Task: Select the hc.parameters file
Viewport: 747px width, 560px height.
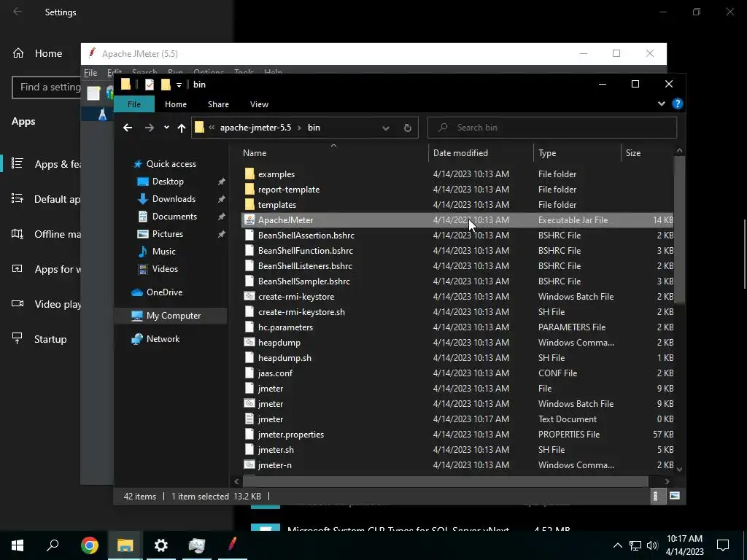Action: coord(285,327)
